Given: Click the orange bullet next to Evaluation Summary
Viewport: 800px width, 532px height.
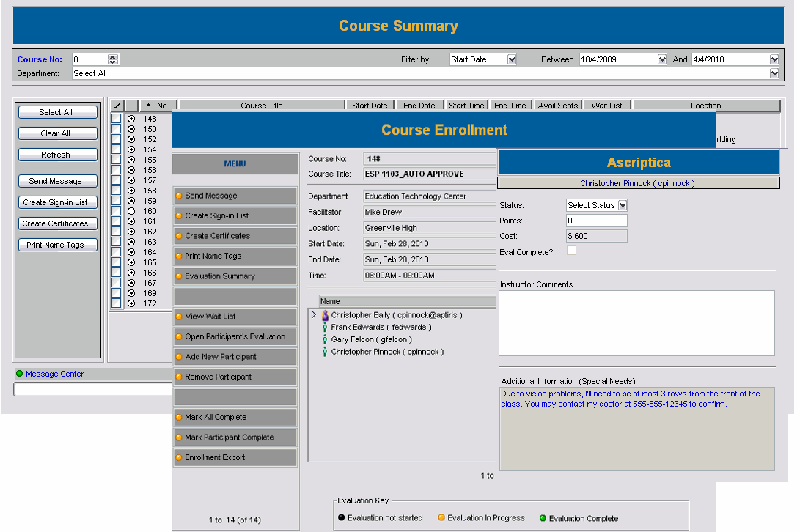Looking at the screenshot, I should tap(179, 276).
